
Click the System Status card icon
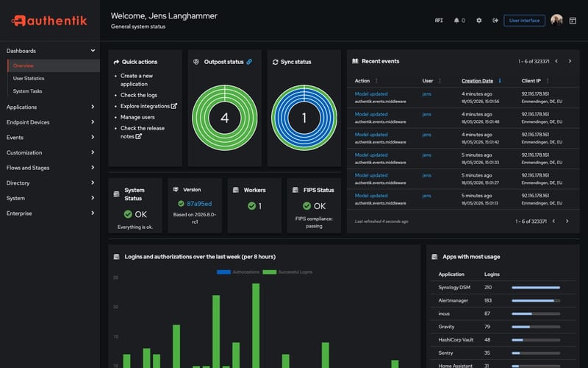[116, 194]
